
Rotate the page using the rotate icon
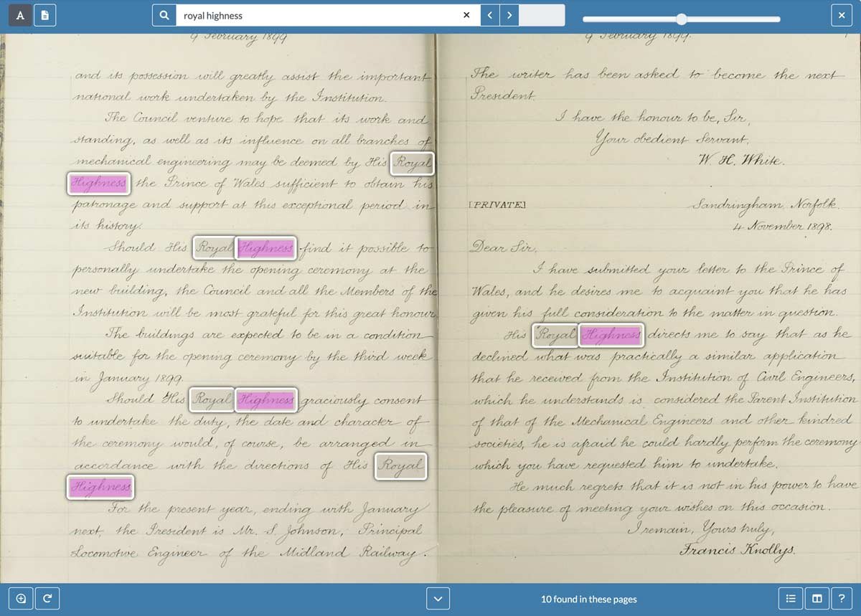(x=47, y=597)
